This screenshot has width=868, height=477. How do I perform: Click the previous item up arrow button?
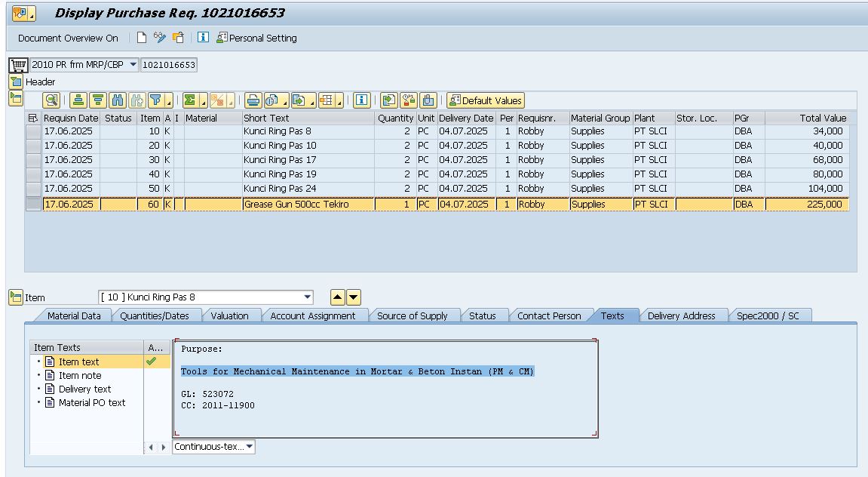[x=338, y=297]
